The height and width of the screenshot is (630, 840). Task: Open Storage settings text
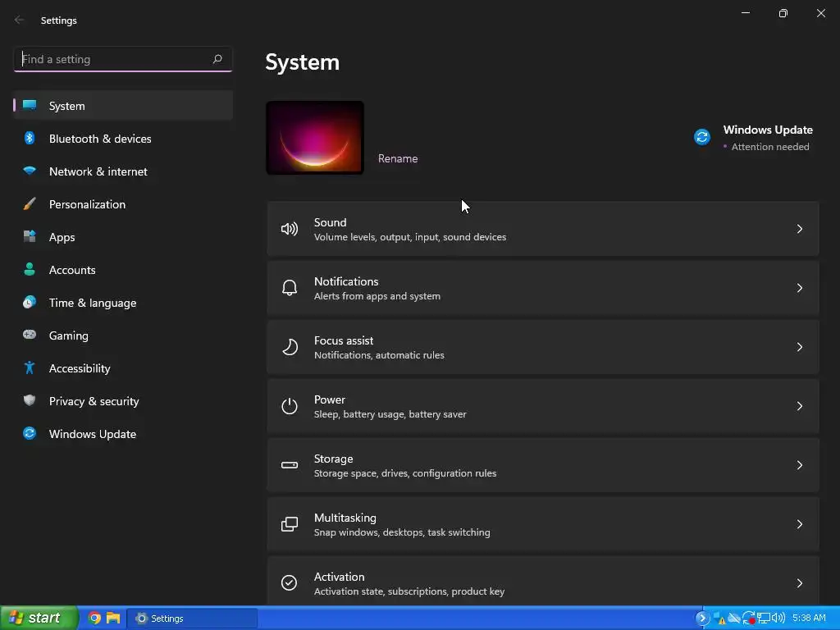[333, 459]
